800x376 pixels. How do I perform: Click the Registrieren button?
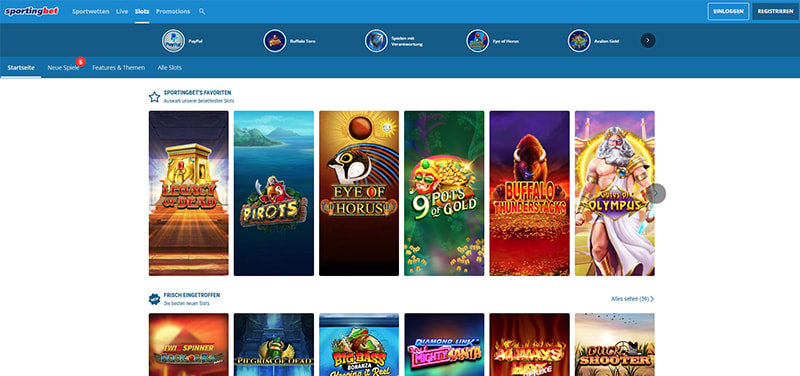(x=776, y=11)
